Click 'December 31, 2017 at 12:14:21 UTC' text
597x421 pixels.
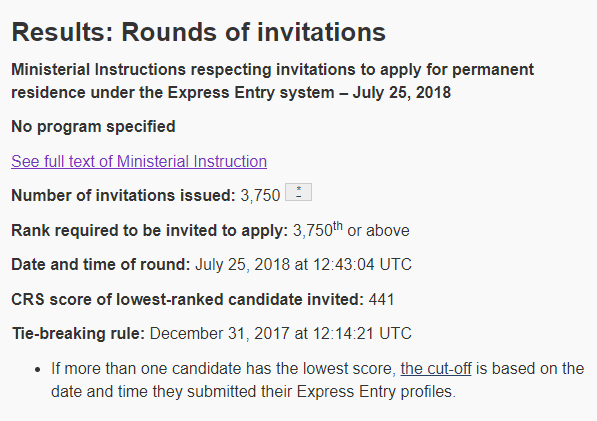[281, 333]
